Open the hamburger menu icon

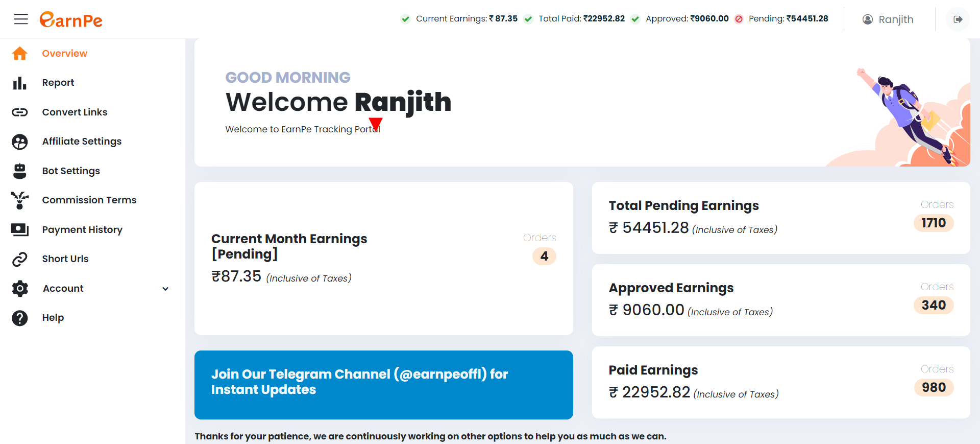tap(21, 19)
